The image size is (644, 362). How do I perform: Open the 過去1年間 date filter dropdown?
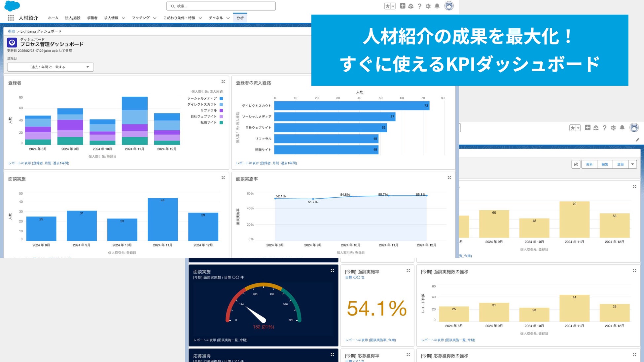pos(51,67)
